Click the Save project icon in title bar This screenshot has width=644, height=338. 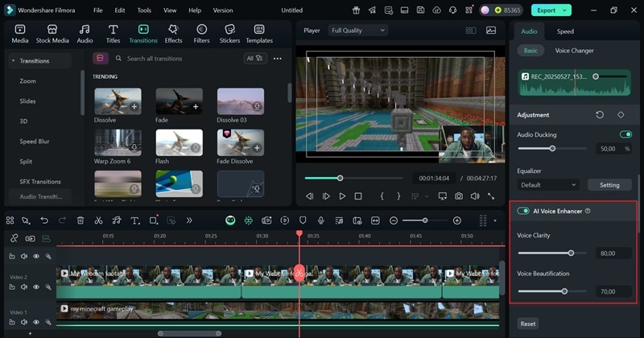point(420,10)
